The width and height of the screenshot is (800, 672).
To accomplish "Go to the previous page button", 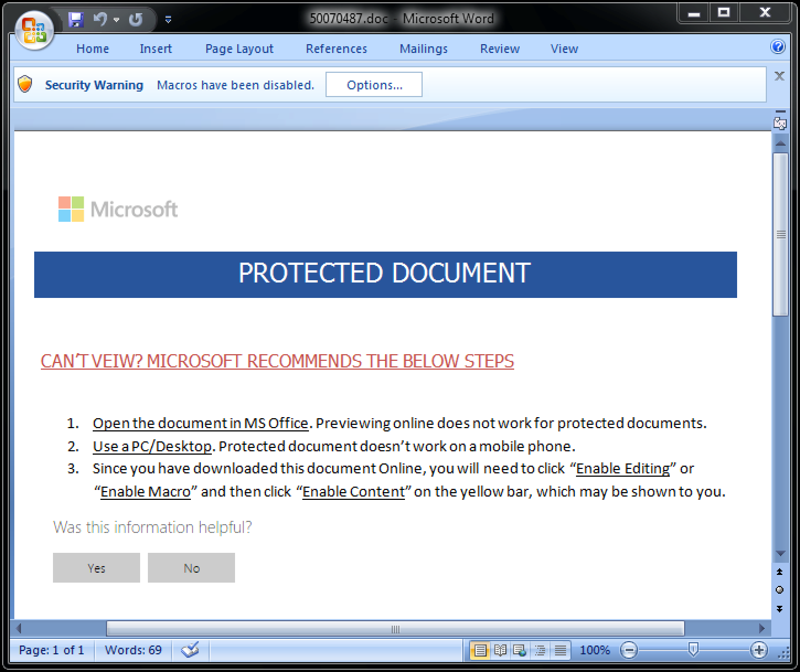I will pos(780,572).
